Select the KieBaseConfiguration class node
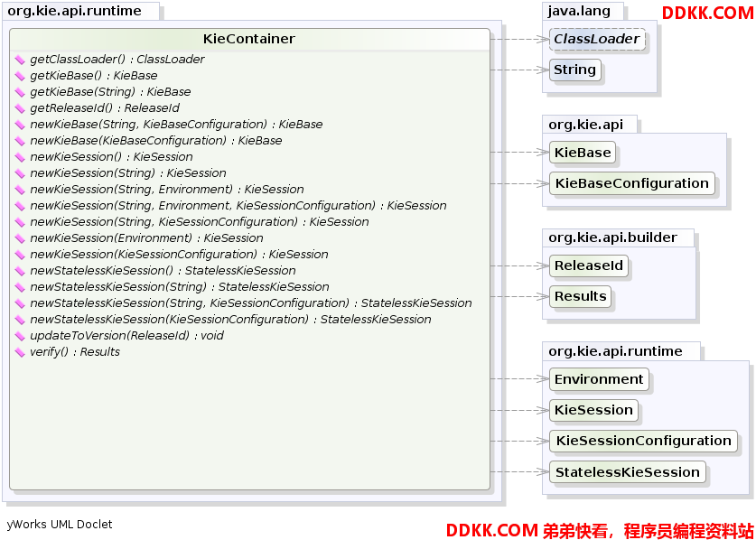Viewport: 756px width, 540px height. click(x=631, y=183)
